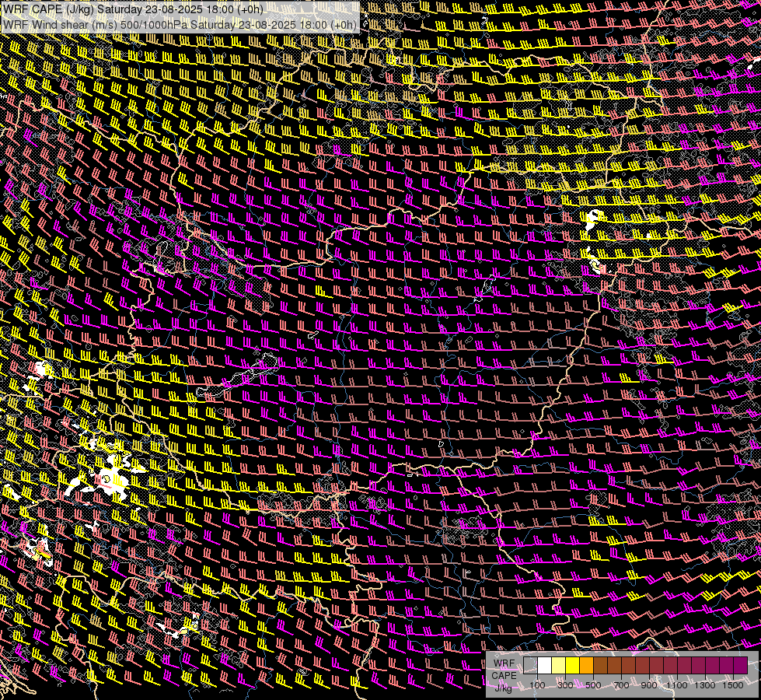Click the 'J/kg' unit label in legend
Image resolution: width=761 pixels, height=700 pixels.
pos(503,688)
